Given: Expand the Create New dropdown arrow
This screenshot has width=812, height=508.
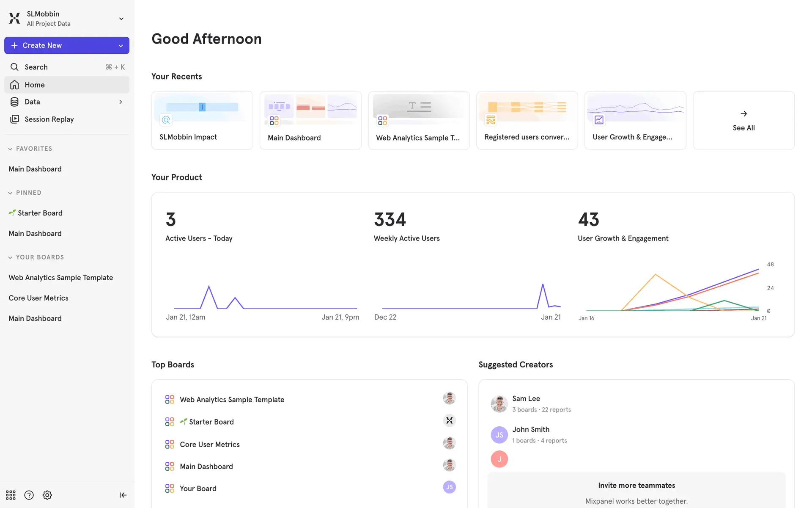Looking at the screenshot, I should click(121, 46).
